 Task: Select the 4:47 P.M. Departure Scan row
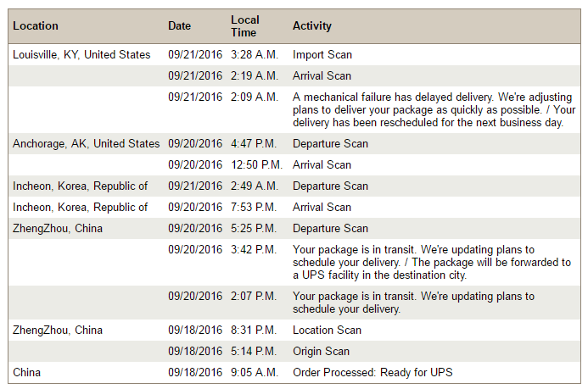(x=294, y=143)
